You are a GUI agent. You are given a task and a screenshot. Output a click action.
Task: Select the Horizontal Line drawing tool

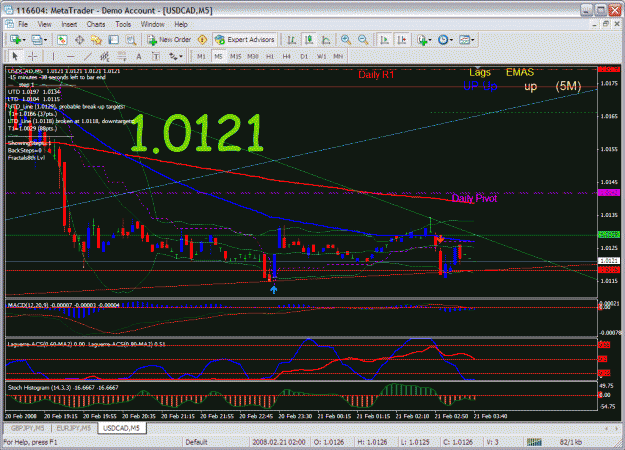71,57
